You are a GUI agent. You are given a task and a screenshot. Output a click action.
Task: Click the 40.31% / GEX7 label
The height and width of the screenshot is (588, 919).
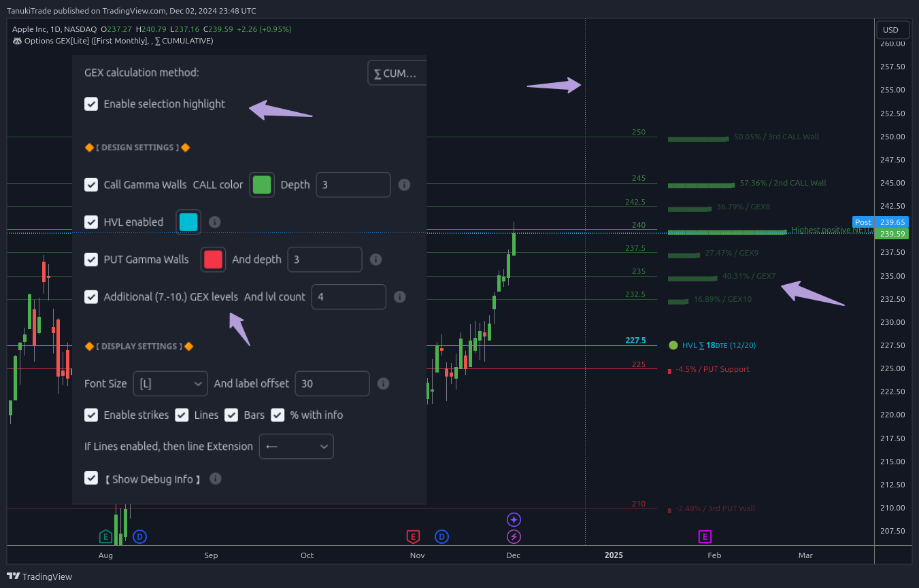(749, 276)
